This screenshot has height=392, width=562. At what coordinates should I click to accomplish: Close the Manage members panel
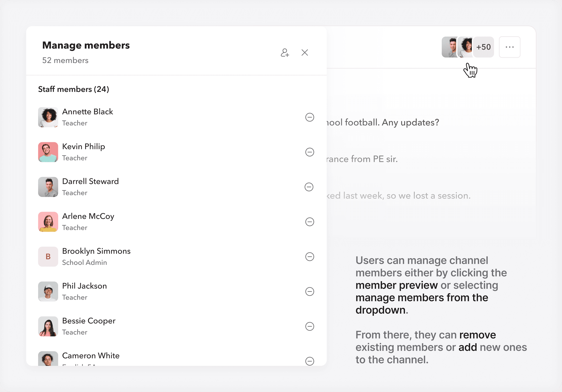[305, 53]
